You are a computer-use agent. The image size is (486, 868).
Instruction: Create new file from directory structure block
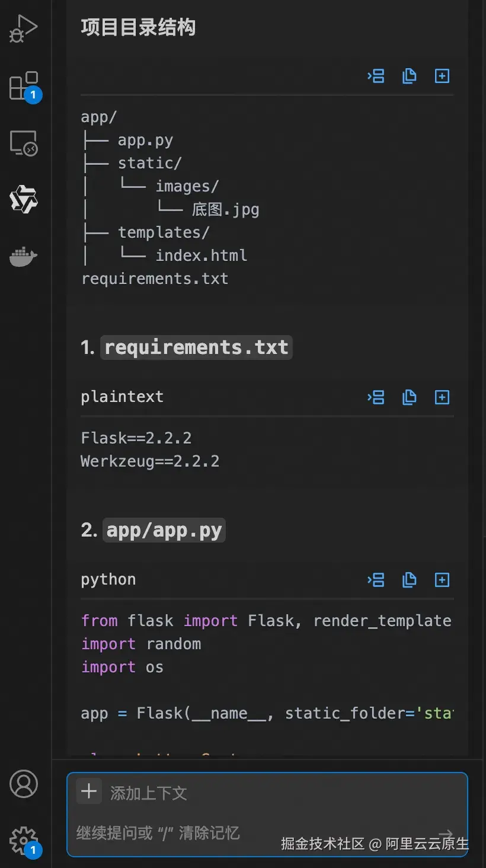tap(442, 76)
